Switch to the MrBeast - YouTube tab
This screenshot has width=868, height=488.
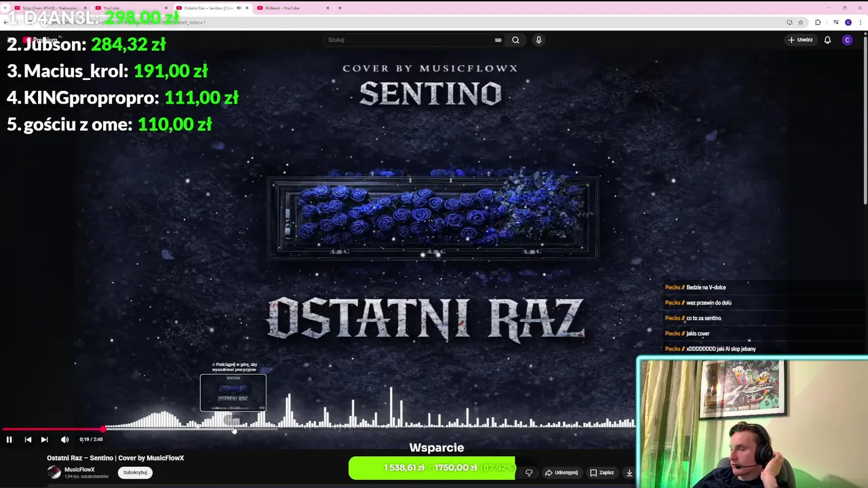click(292, 8)
